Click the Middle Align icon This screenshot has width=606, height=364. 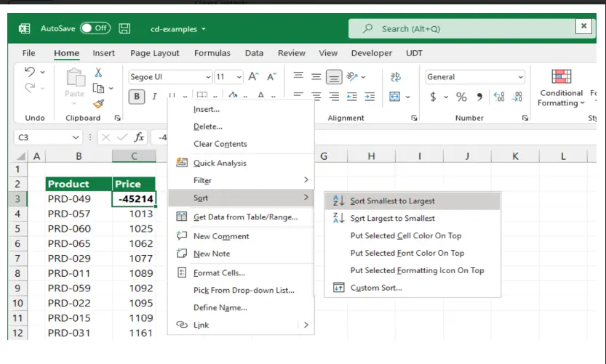(x=316, y=76)
